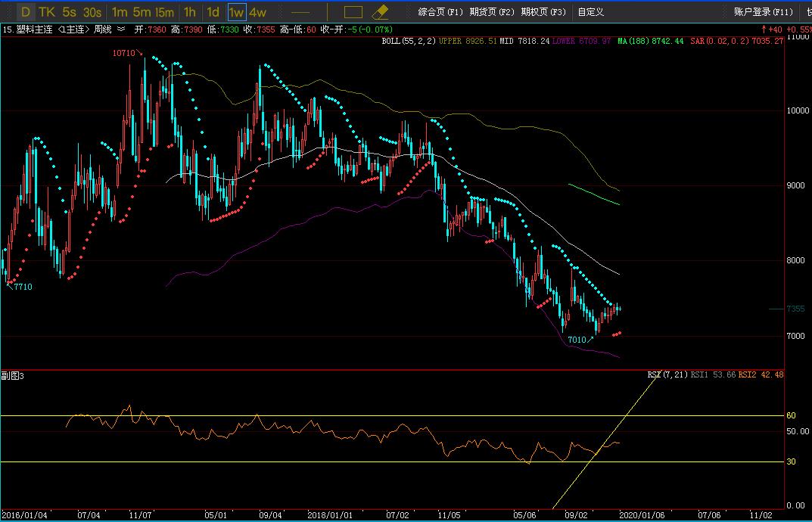The width and height of the screenshot is (812, 522).
Task: Click the 30 RSI level label
Action: point(792,461)
